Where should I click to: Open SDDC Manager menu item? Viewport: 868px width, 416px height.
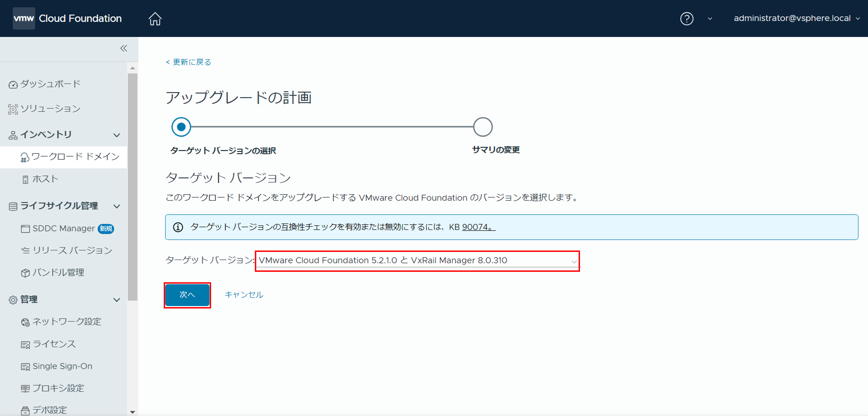pyautogui.click(x=64, y=228)
